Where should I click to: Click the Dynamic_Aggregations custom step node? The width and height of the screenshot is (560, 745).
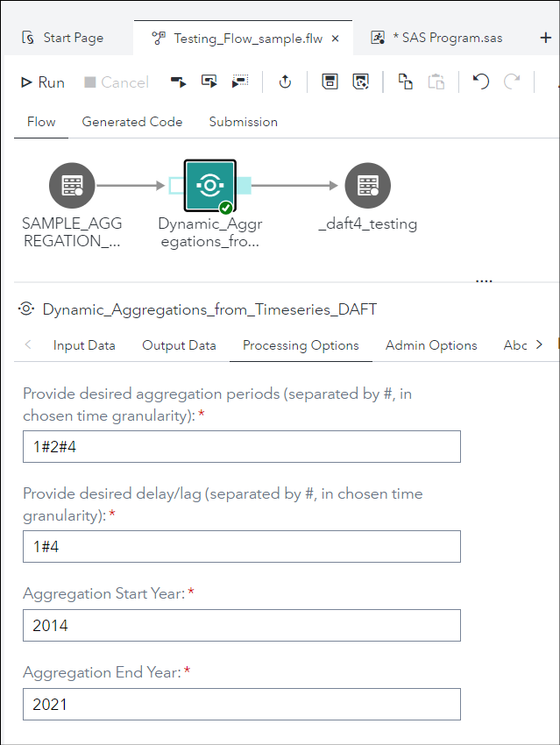click(210, 185)
